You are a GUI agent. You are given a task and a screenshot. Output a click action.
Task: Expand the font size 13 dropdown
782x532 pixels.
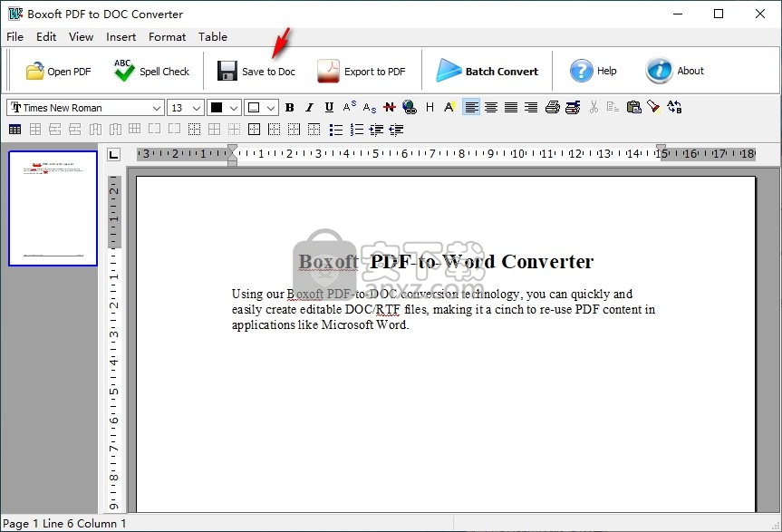pyautogui.click(x=196, y=108)
